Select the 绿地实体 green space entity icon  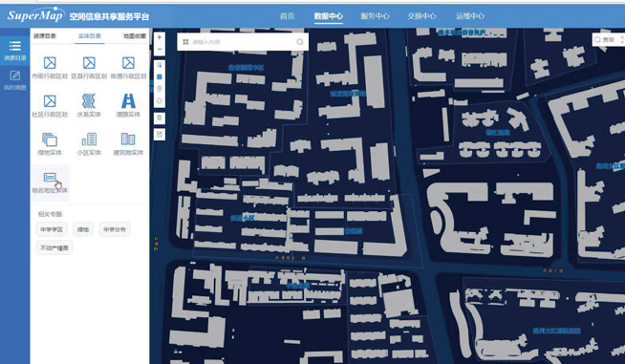tap(50, 143)
